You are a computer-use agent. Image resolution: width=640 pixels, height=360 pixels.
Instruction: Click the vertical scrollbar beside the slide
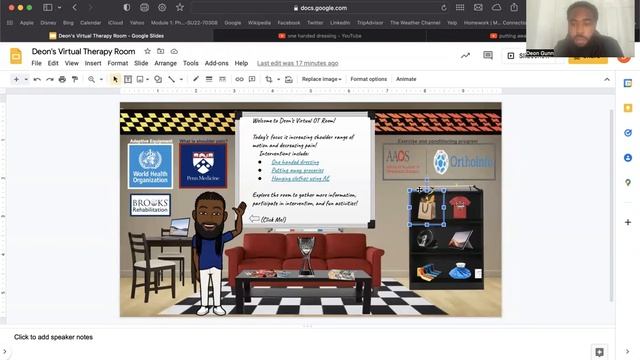[x=611, y=206]
